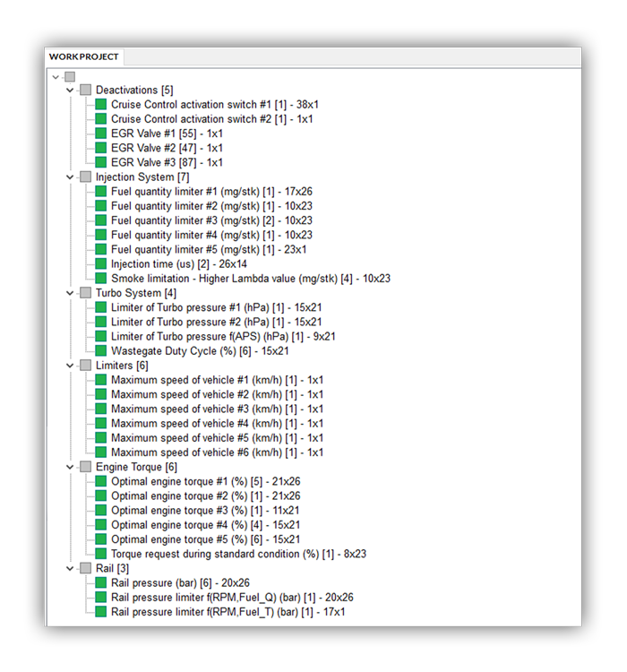Click green icon beside Optimal engine torque #2
This screenshot has width=627, height=672.
tap(100, 496)
